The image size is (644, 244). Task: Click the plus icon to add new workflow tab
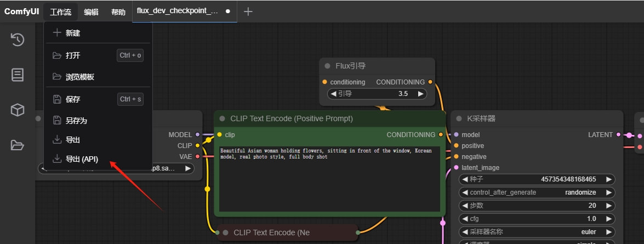coord(248,12)
